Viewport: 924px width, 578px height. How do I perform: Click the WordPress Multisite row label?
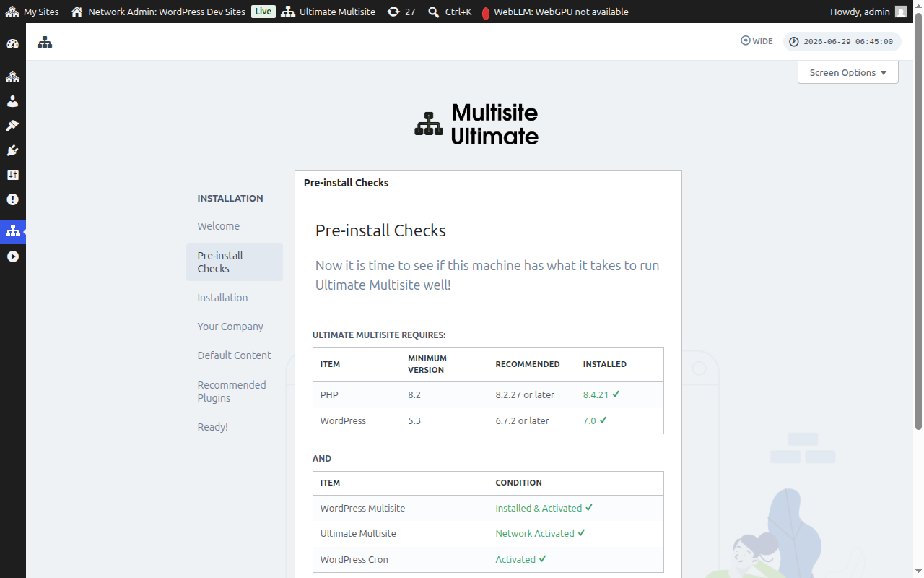coord(362,508)
